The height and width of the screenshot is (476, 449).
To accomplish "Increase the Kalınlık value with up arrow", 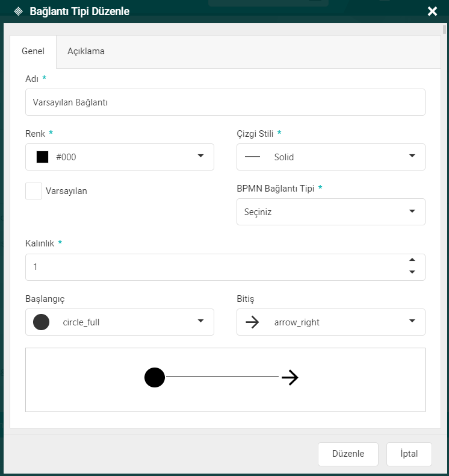I will [412, 260].
